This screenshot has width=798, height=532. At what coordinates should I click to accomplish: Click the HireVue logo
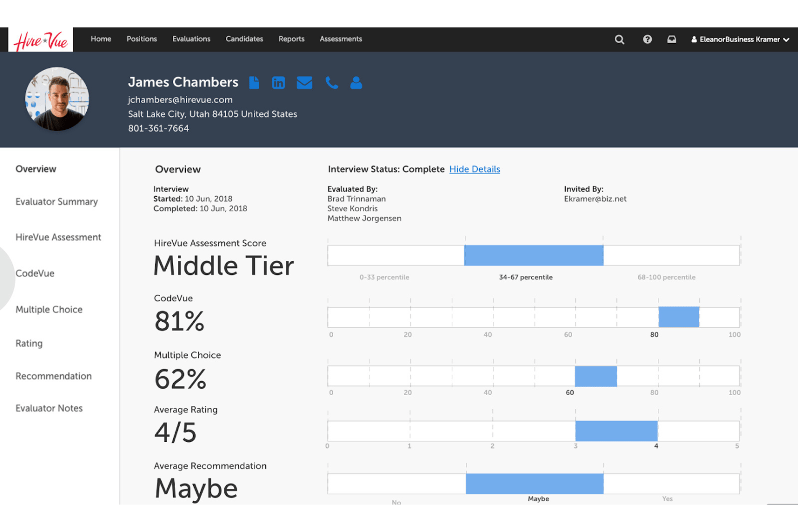[41, 40]
